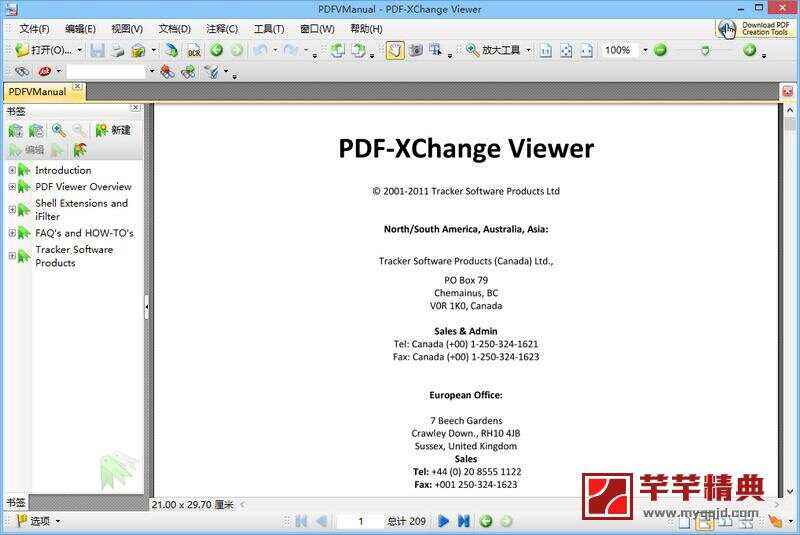The image size is (800, 535).
Task: Click the rotate page counterclockwise icon
Action: pyautogui.click(x=337, y=50)
